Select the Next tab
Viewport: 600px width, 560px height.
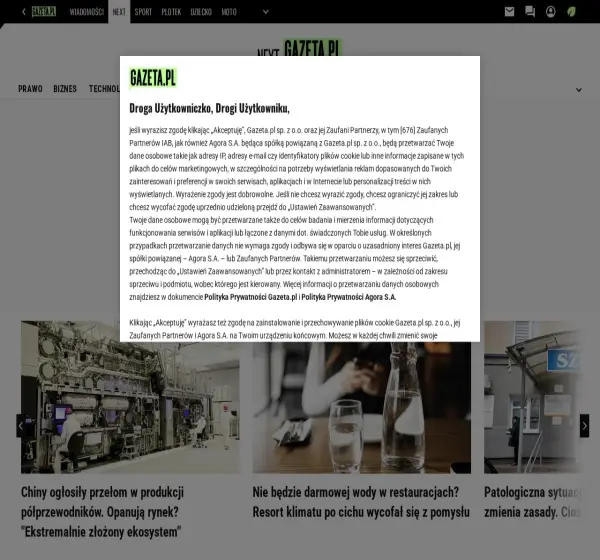(119, 12)
